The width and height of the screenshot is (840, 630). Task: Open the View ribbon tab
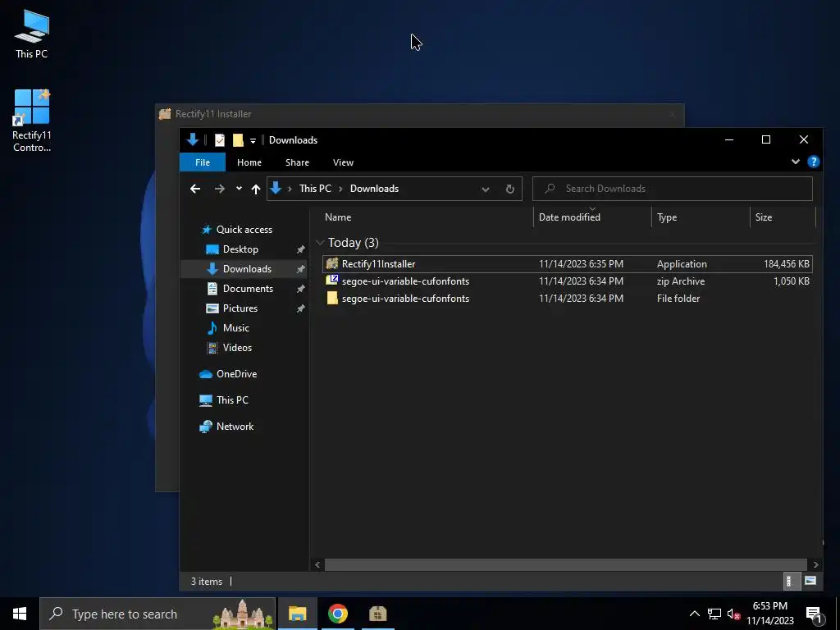coord(343,162)
